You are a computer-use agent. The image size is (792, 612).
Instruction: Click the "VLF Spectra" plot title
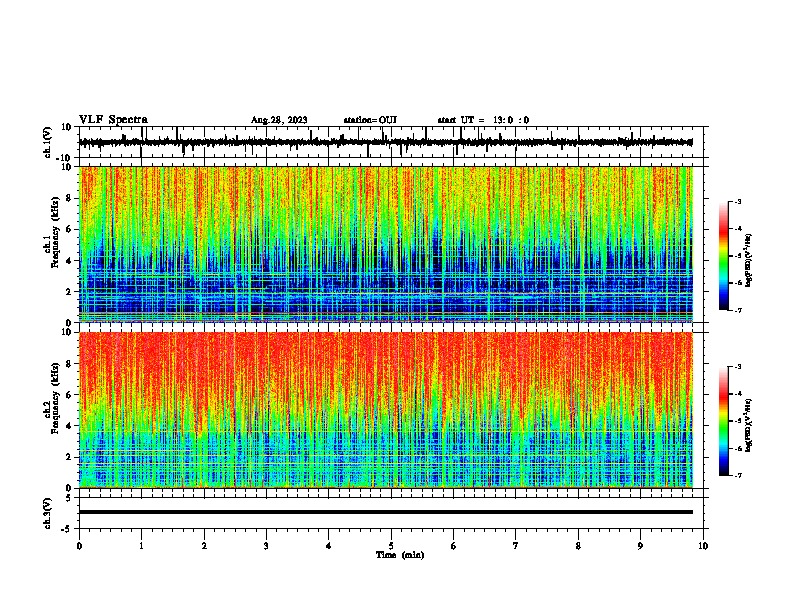click(113, 120)
